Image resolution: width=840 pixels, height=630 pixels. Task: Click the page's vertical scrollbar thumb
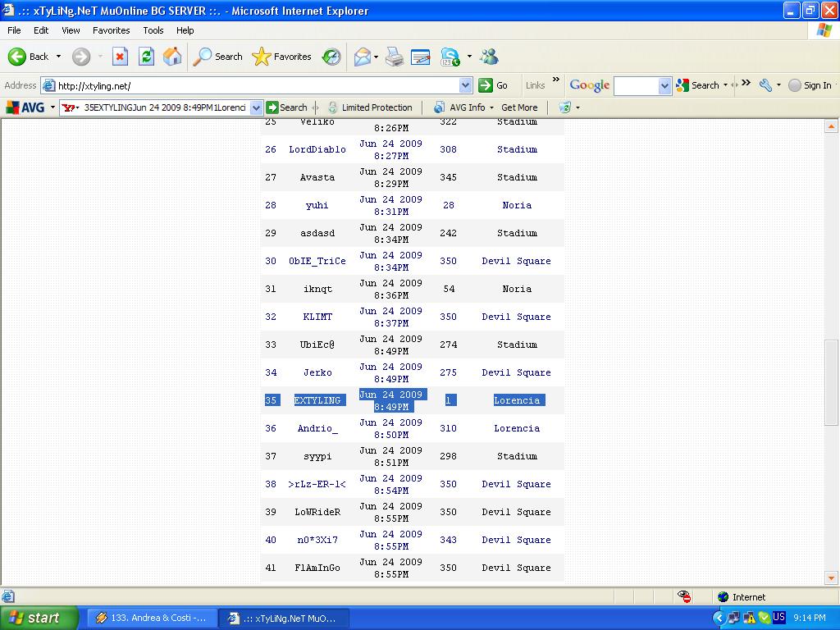coord(831,381)
